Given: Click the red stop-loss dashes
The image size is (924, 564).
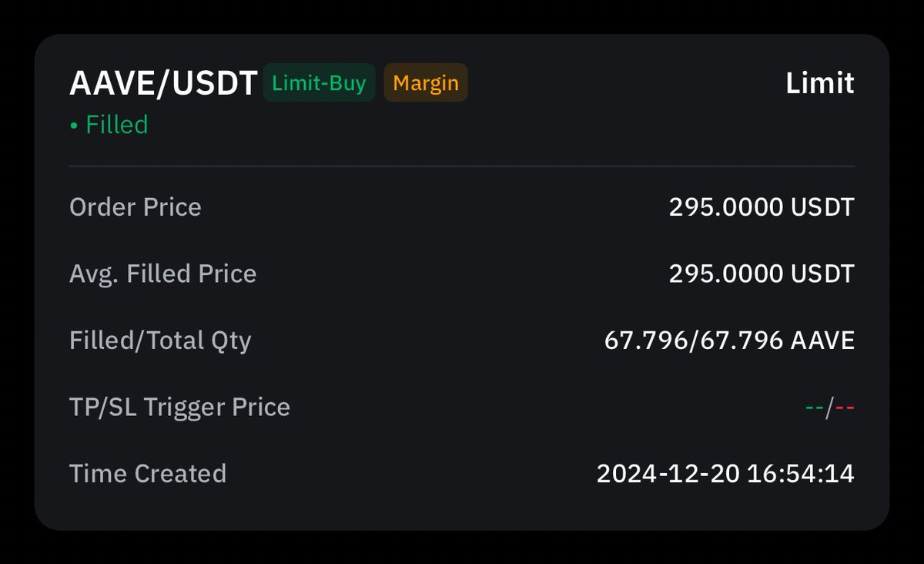Looking at the screenshot, I should pos(845,408).
